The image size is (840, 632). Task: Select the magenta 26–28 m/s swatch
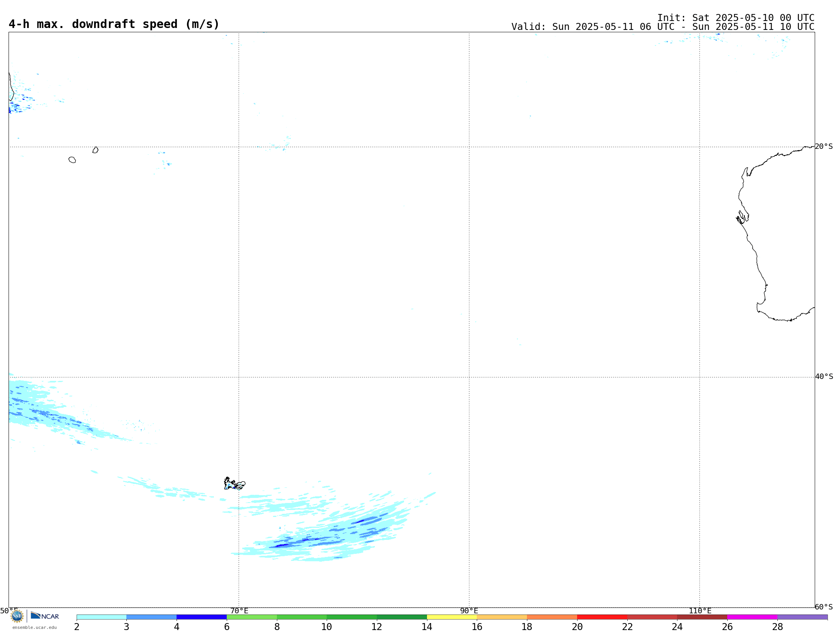[x=752, y=617]
